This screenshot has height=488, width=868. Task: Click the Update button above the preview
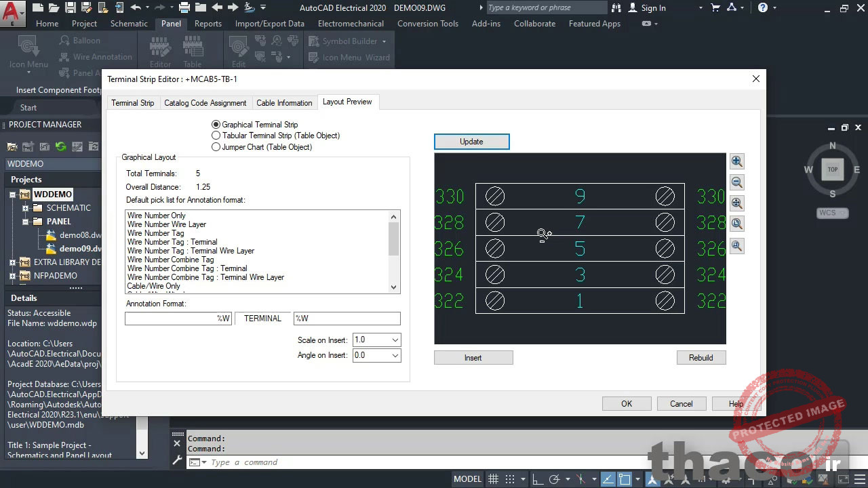(471, 142)
